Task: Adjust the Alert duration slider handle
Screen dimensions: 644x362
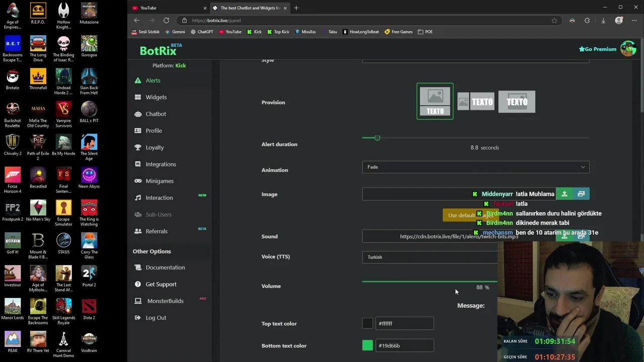Action: point(377,138)
